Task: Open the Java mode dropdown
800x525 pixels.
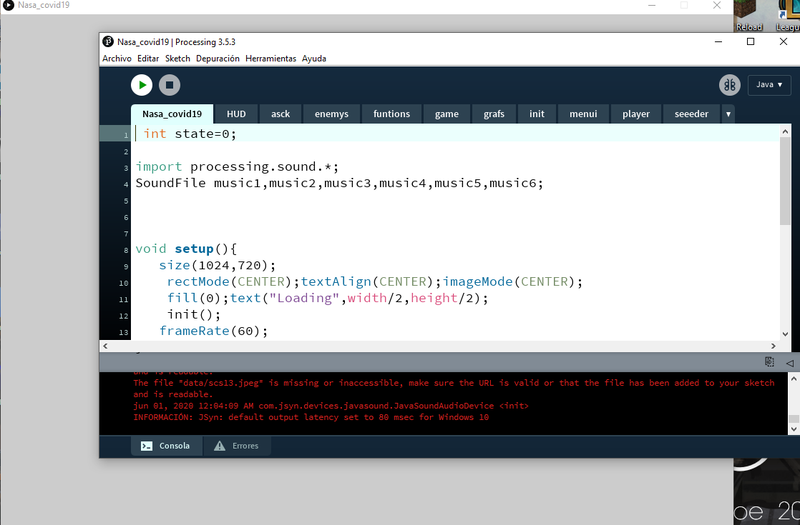Action: coord(769,85)
